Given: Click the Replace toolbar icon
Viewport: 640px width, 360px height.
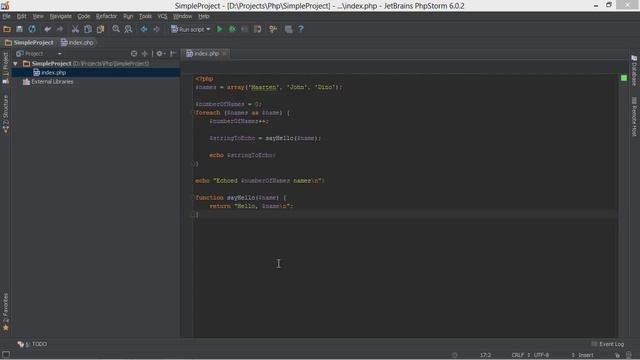Looking at the screenshot, I should point(128,29).
